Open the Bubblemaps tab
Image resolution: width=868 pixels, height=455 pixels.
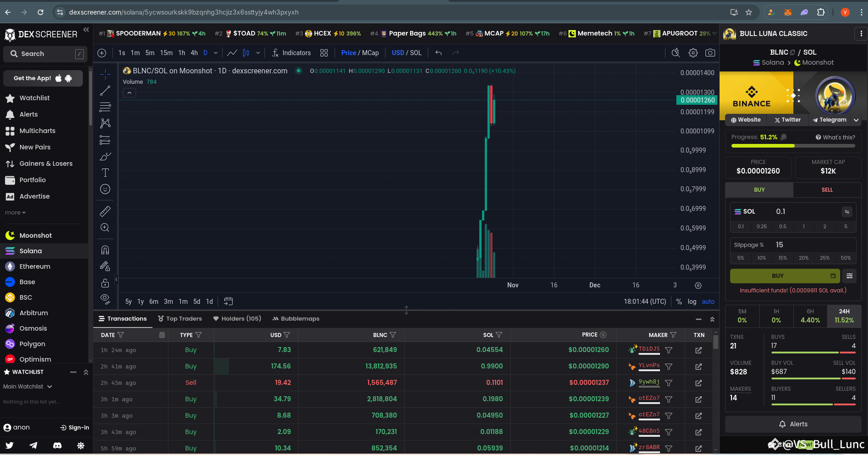pos(296,319)
